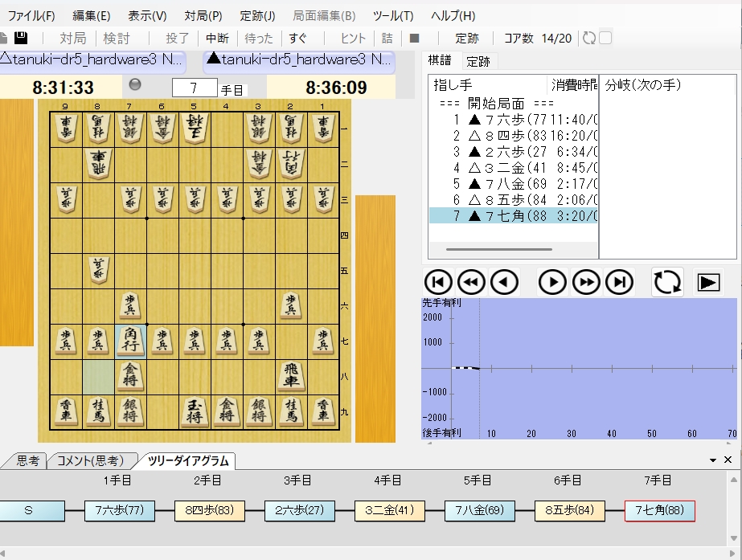Jump to the first move of the game
742x560 pixels.
coord(438,282)
